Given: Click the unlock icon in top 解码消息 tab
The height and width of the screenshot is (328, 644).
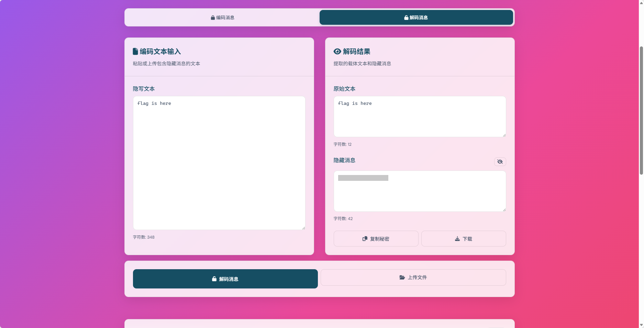Looking at the screenshot, I should 406,18.
